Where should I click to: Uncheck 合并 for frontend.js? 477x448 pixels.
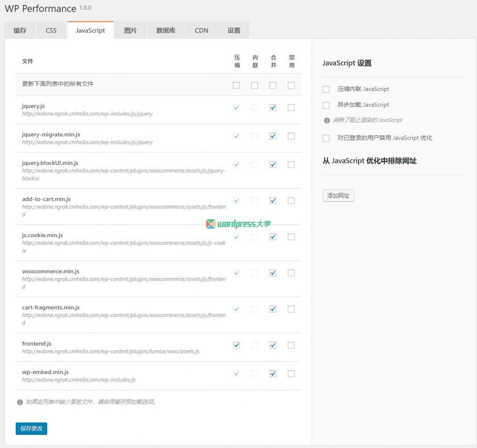273,345
